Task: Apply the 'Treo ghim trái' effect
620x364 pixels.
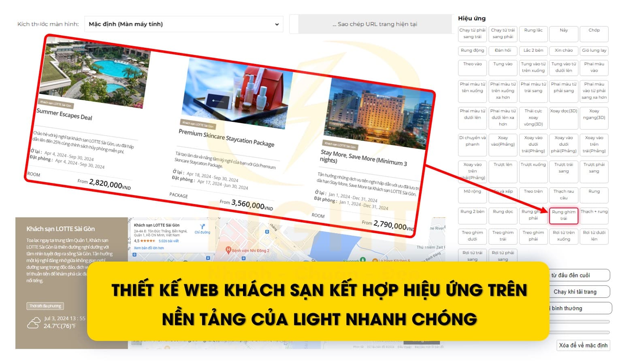Action: (503, 236)
